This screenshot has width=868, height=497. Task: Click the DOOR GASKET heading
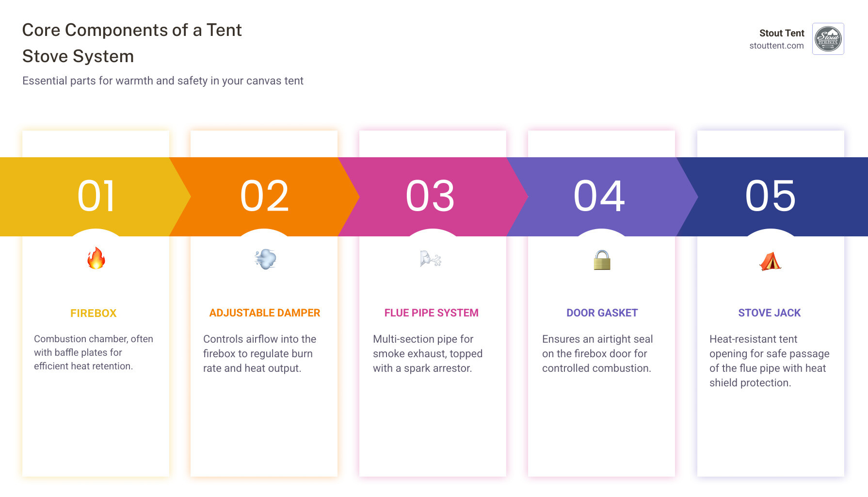[602, 313]
